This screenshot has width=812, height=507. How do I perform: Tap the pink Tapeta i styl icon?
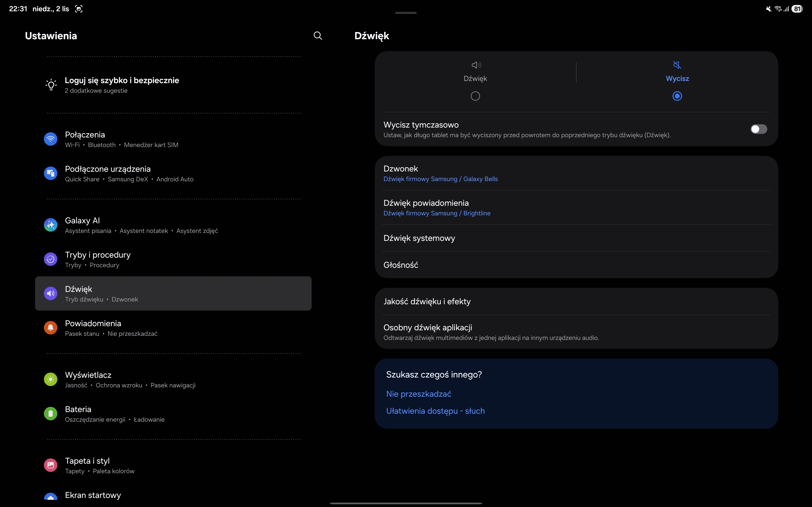(x=51, y=465)
